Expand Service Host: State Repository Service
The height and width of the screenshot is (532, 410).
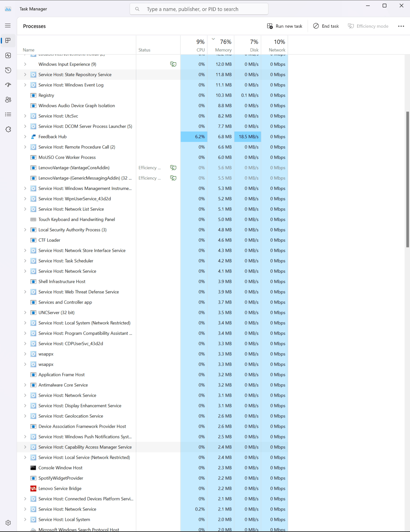[x=25, y=75]
